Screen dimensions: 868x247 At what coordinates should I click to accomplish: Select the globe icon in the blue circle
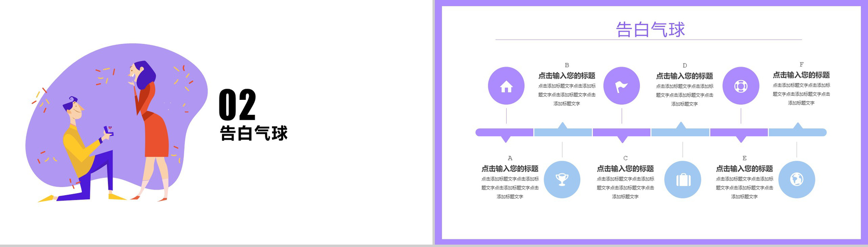point(796,179)
